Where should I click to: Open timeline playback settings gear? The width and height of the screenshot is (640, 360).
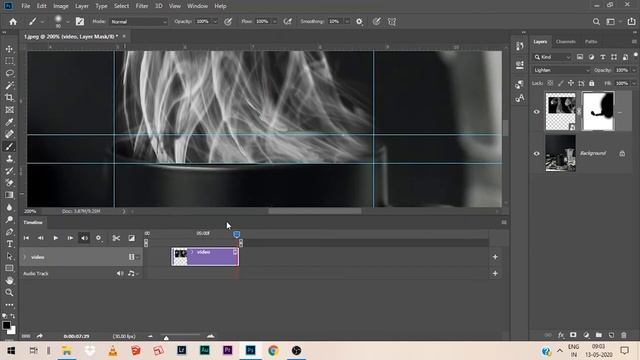tap(98, 238)
